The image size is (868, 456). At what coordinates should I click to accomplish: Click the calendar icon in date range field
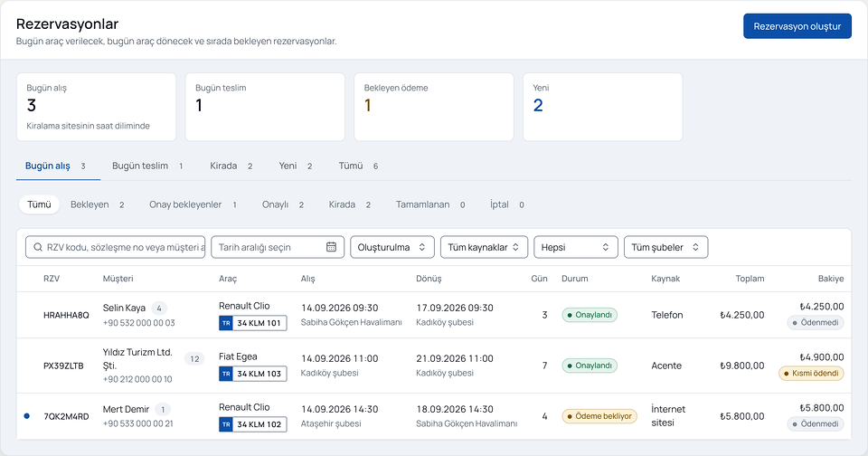pyautogui.click(x=331, y=247)
